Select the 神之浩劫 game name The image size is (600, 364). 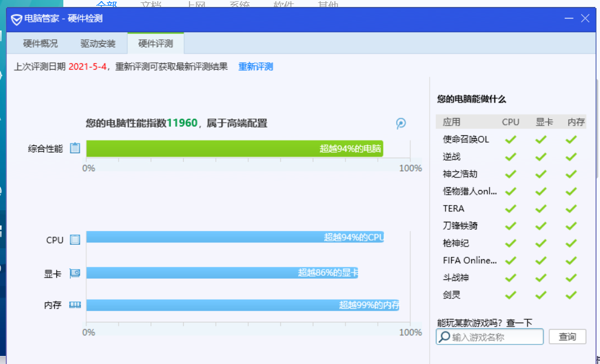point(460,174)
